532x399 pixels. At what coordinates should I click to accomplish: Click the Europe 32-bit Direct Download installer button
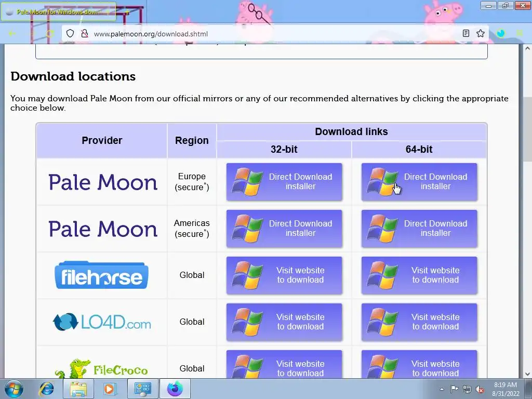pos(284,182)
